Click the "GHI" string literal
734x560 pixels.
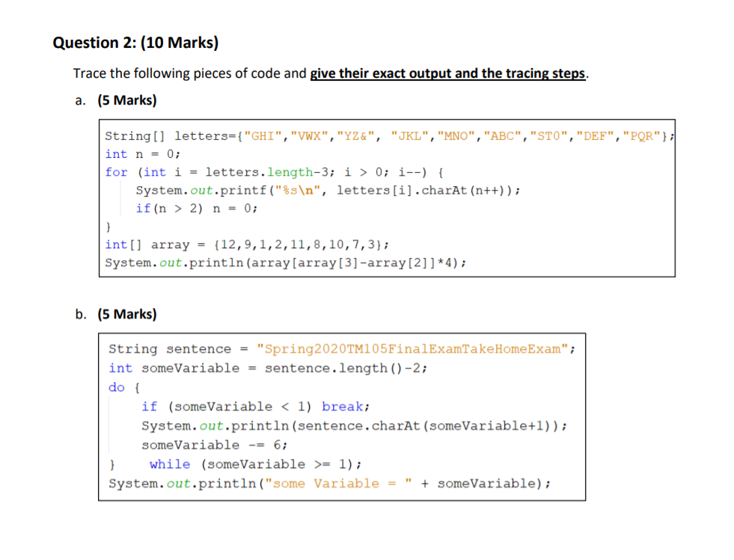[263, 136]
